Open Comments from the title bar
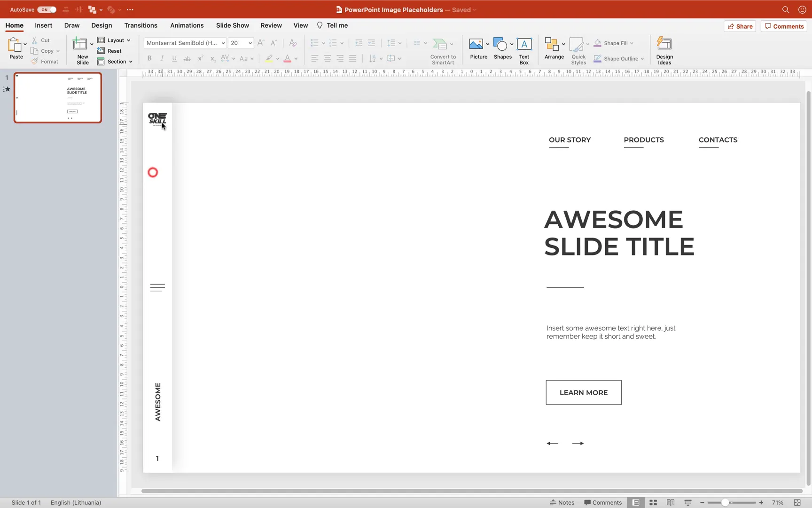The image size is (812, 508). click(x=784, y=26)
